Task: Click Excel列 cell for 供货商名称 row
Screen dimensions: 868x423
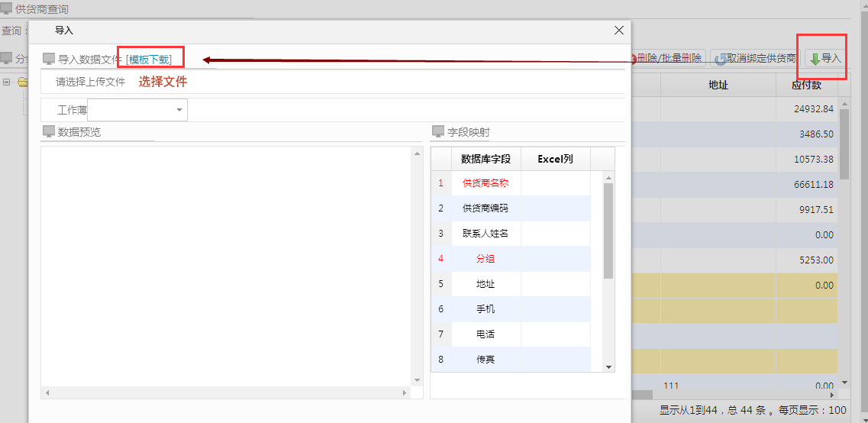Action: 555,183
